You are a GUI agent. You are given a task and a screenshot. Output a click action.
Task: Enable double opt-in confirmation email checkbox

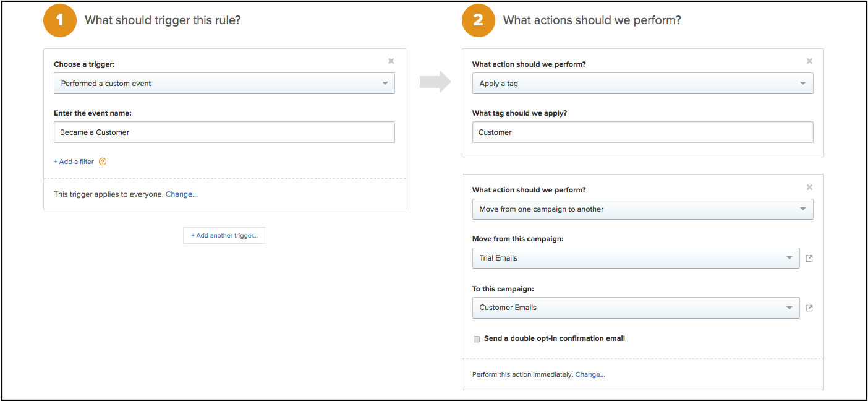click(x=477, y=339)
